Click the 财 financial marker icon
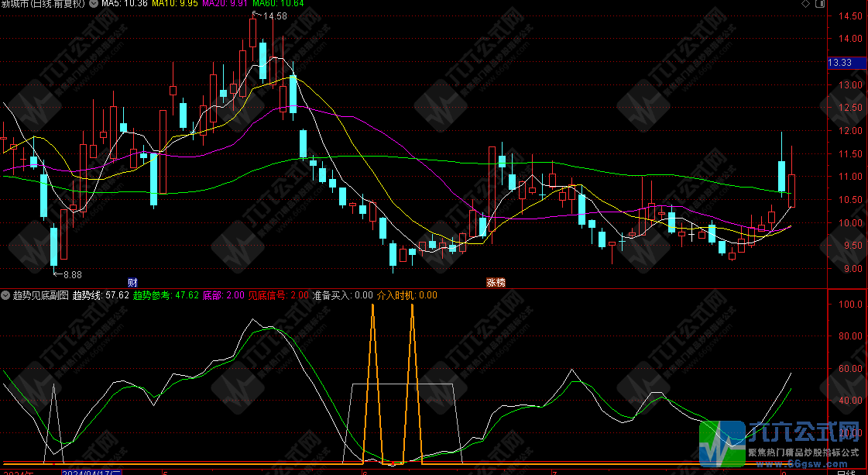The height and width of the screenshot is (475, 868). coord(132,282)
